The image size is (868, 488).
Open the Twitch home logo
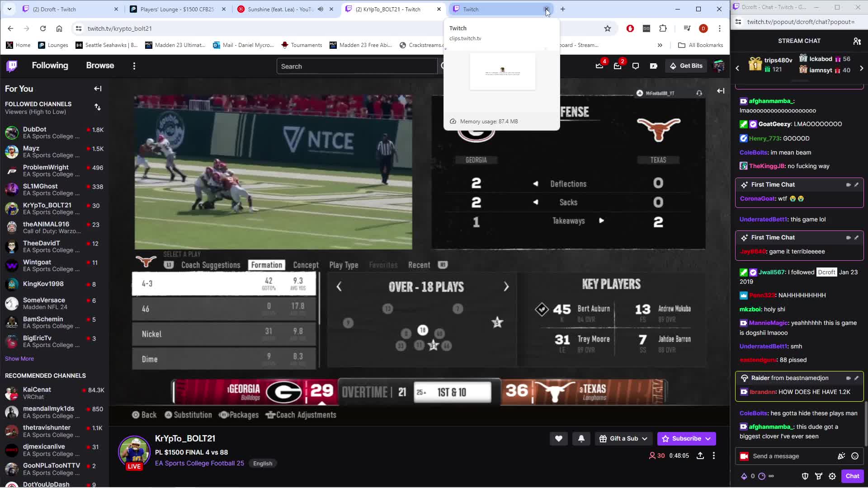pos(12,66)
